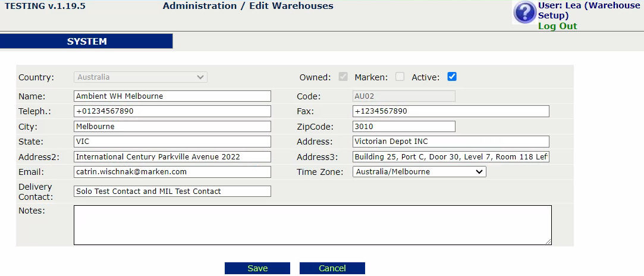The image size is (644, 276).
Task: Toggle the Marken checkbox
Action: [400, 77]
